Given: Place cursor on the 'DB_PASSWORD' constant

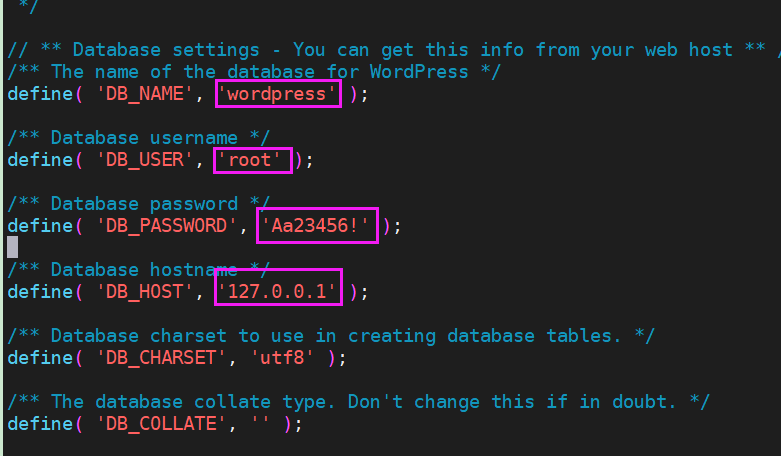Looking at the screenshot, I should 167,226.
